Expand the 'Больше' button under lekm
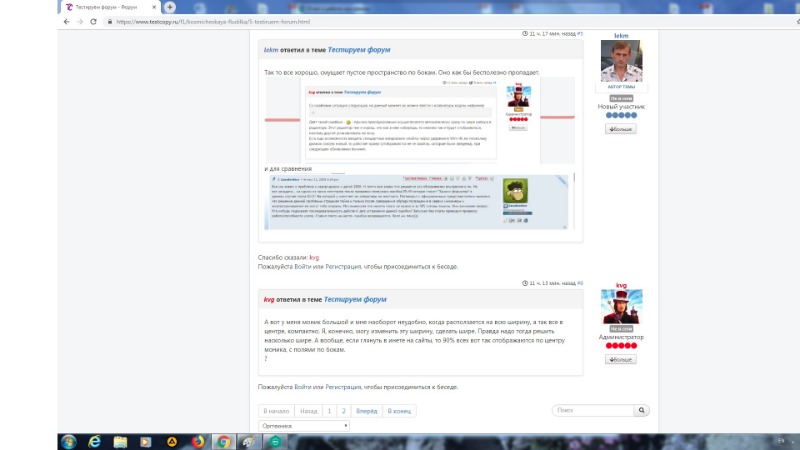Viewport: 800px width, 450px height. coord(620,128)
